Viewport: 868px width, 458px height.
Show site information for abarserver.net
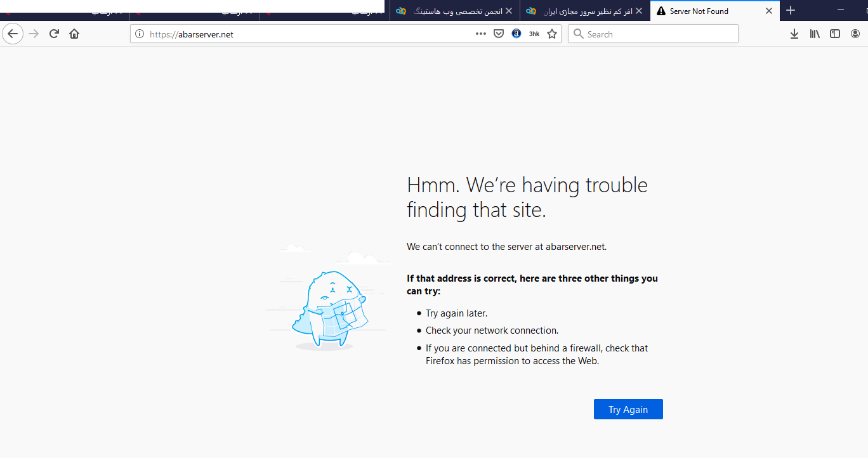point(140,34)
